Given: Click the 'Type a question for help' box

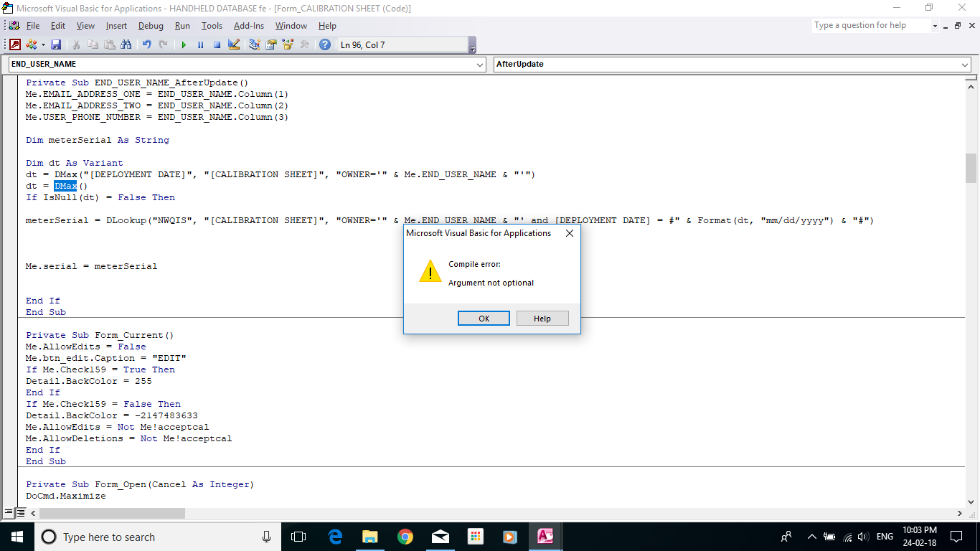Looking at the screenshot, I should [x=871, y=25].
